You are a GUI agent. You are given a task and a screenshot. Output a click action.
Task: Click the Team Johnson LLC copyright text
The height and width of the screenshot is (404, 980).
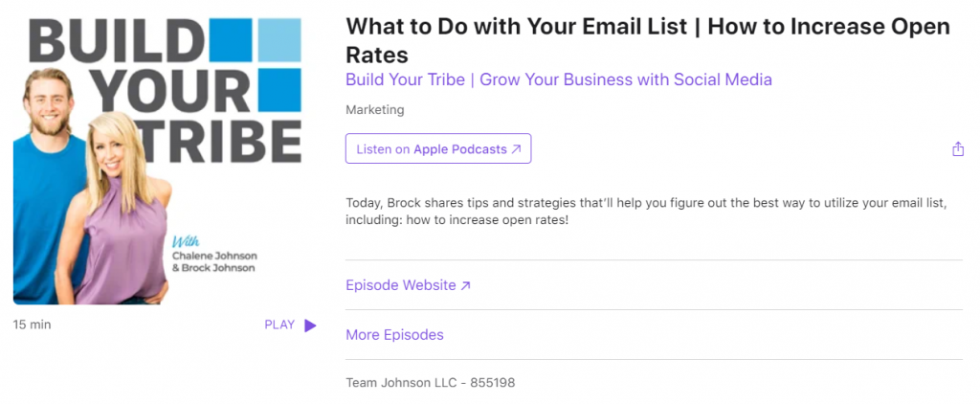coord(430,382)
